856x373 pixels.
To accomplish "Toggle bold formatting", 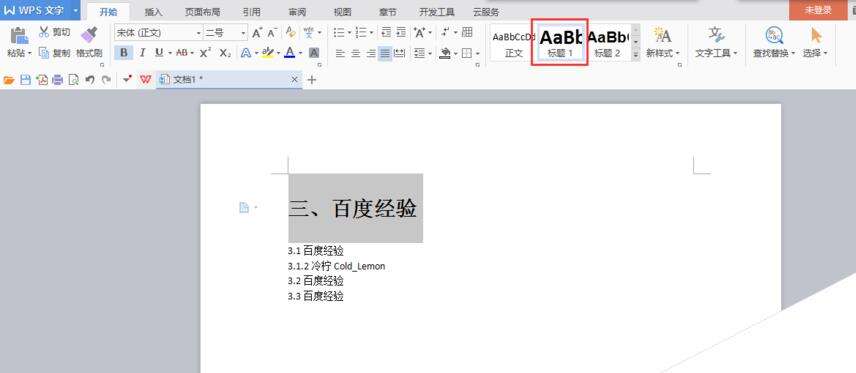I will [x=123, y=53].
